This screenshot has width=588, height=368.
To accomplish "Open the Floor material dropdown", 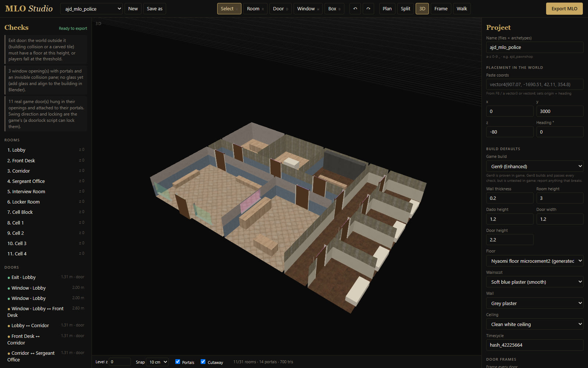I will pos(535,261).
